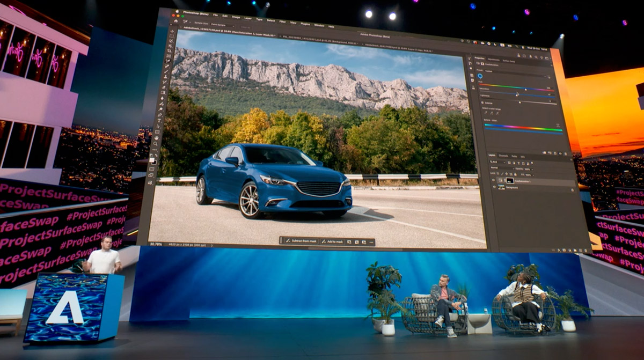Image resolution: width=644 pixels, height=360 pixels.
Task: Open the Photoshop (Beta) app menu
Action: 195,13
